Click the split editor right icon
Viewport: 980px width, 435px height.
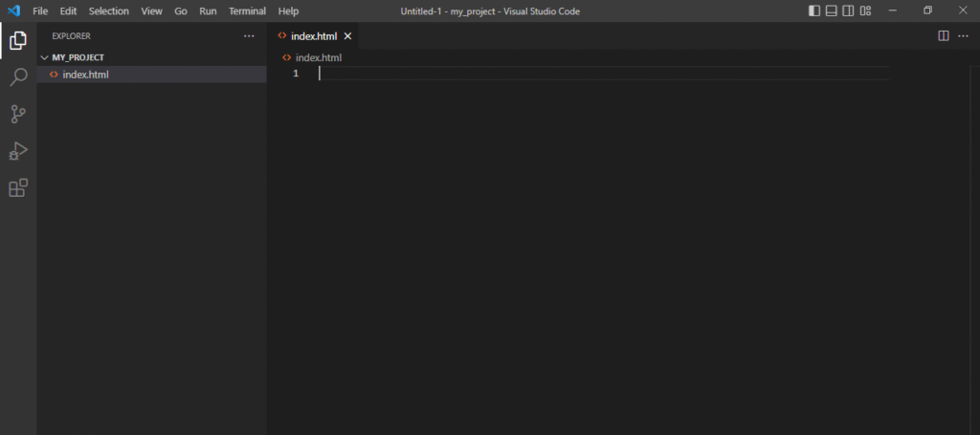point(943,35)
